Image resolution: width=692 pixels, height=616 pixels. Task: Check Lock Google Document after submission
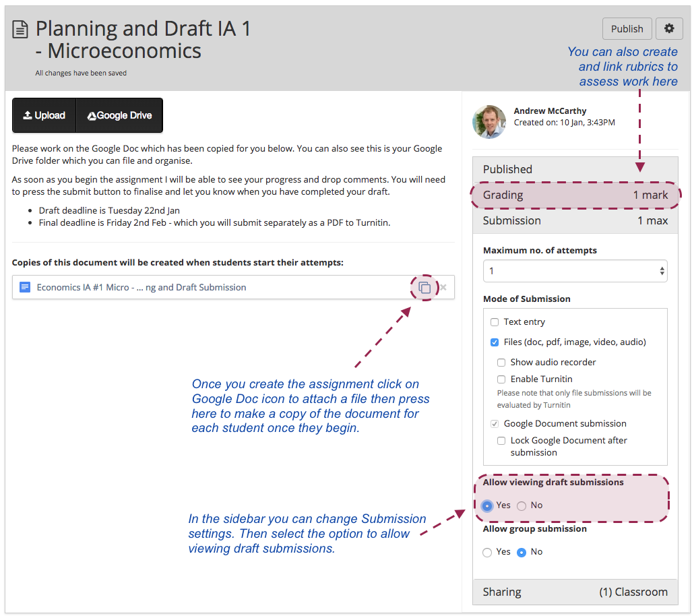pyautogui.click(x=501, y=441)
